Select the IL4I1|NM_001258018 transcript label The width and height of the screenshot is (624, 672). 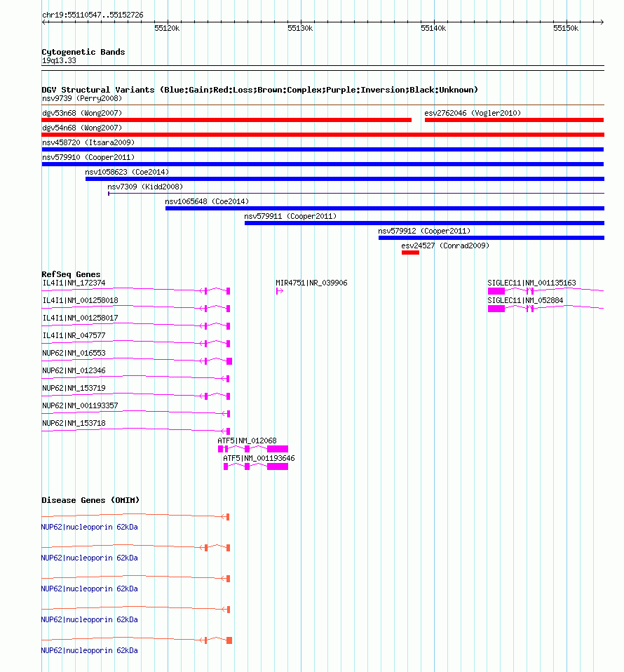tap(80, 300)
